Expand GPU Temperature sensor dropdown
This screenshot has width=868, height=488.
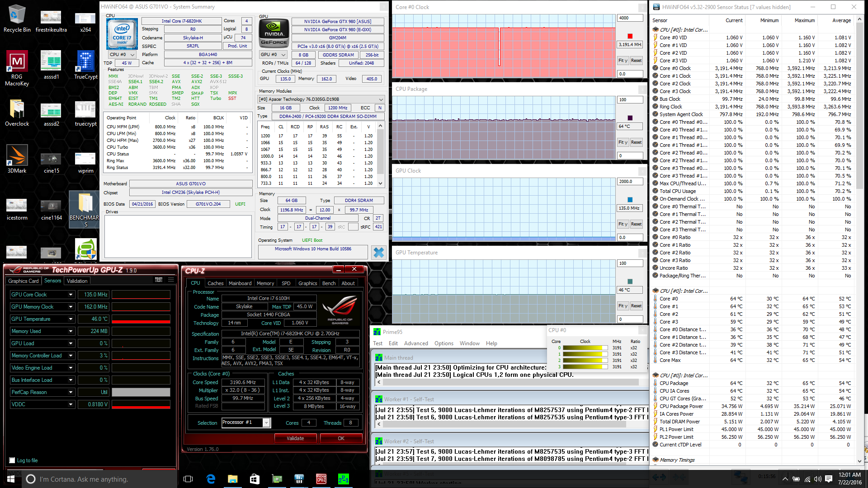coord(71,319)
